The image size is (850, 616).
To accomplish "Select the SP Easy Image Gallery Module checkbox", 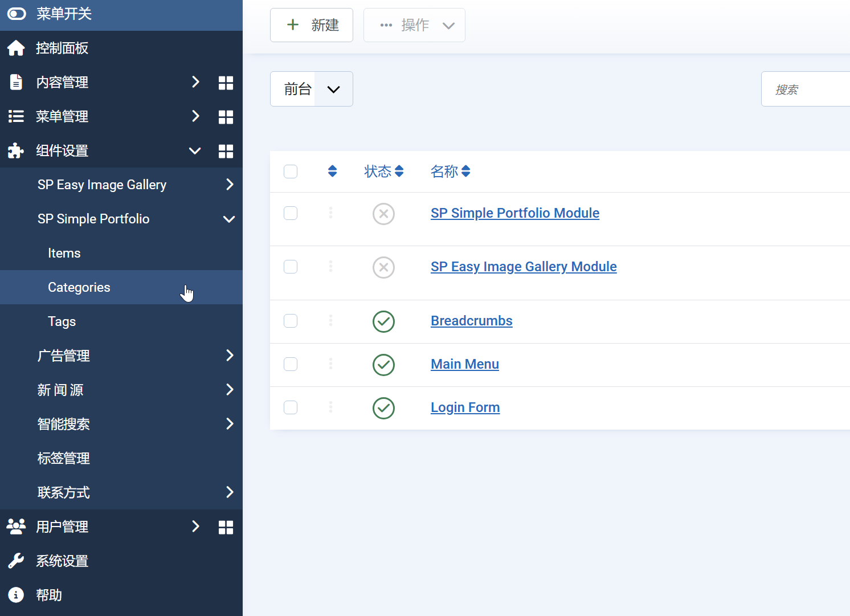I will tap(291, 267).
